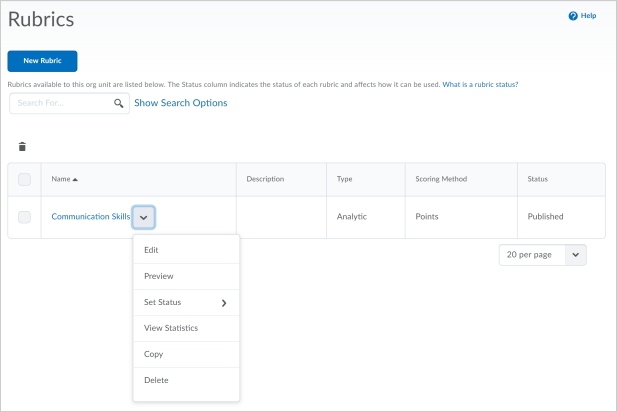
Task: Select Preview in the context menu
Action: 159,276
